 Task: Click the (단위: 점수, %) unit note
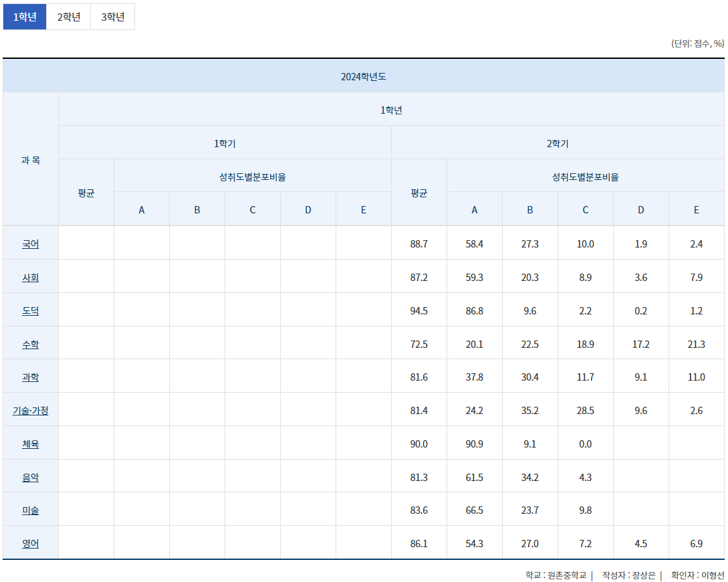[x=697, y=43]
